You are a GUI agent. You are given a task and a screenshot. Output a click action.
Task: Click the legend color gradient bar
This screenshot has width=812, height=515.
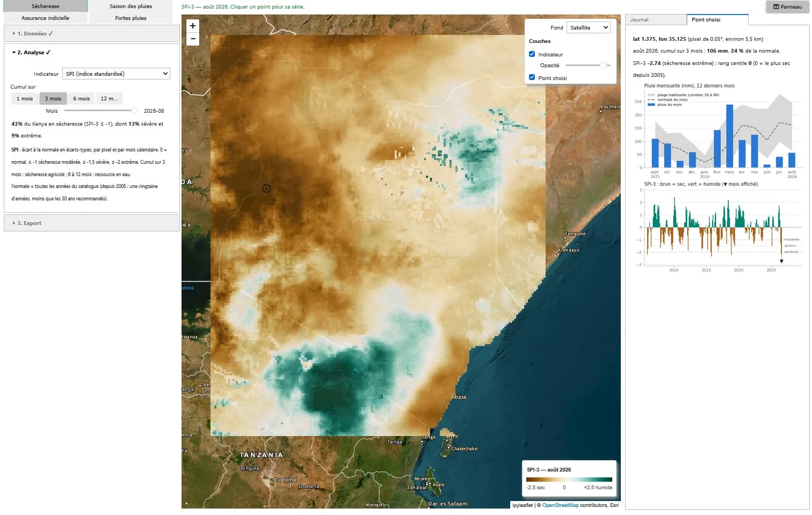569,480
